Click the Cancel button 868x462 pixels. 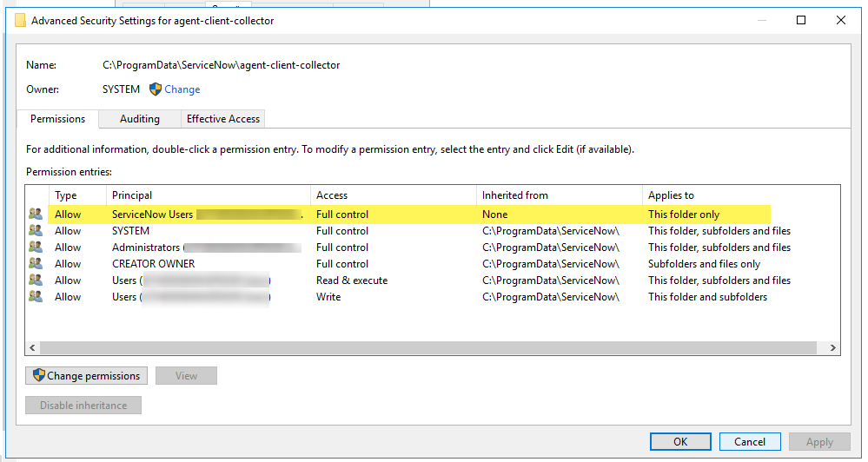point(750,441)
